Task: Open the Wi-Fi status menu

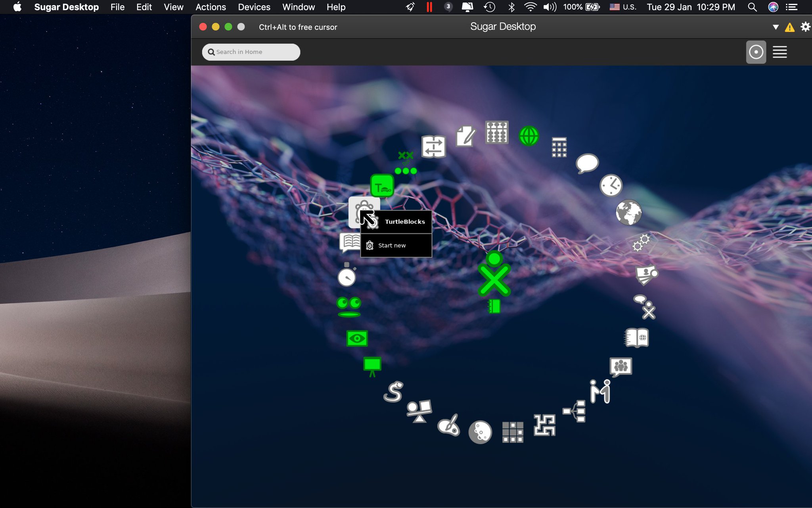Action: click(x=530, y=7)
